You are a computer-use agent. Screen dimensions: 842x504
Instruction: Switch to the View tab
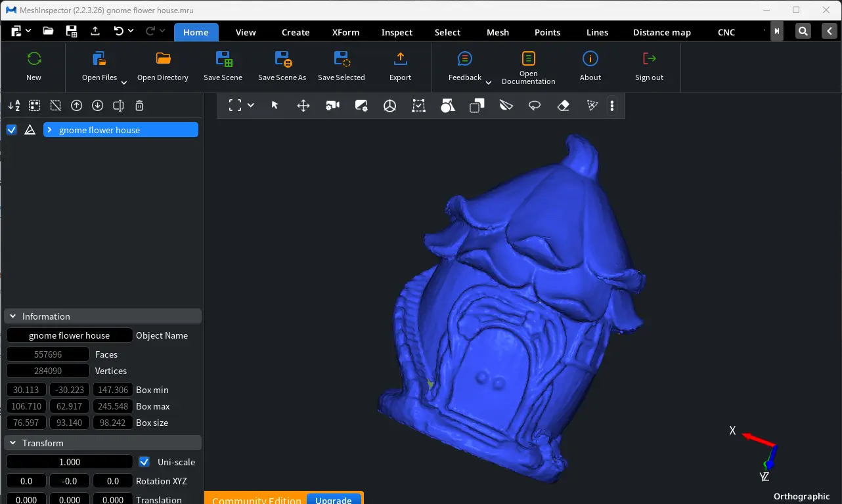click(246, 32)
